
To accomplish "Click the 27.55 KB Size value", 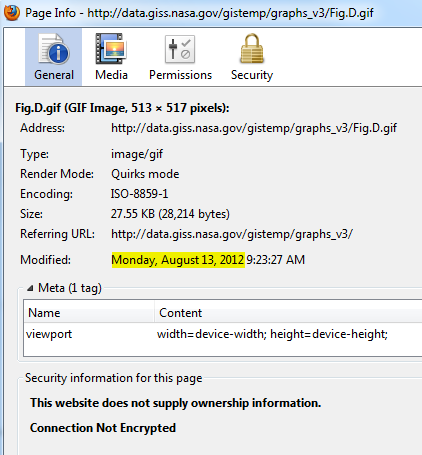I will pyautogui.click(x=170, y=214).
